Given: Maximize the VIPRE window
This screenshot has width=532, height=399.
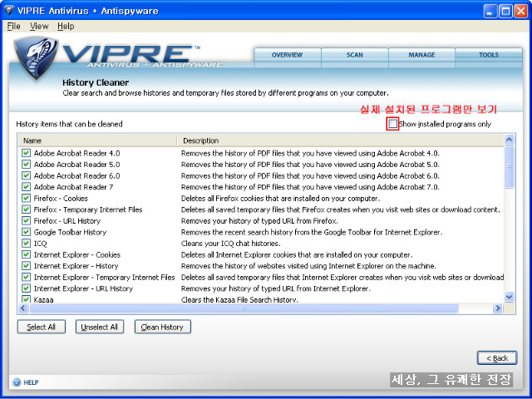Looking at the screenshot, I should (x=505, y=11).
